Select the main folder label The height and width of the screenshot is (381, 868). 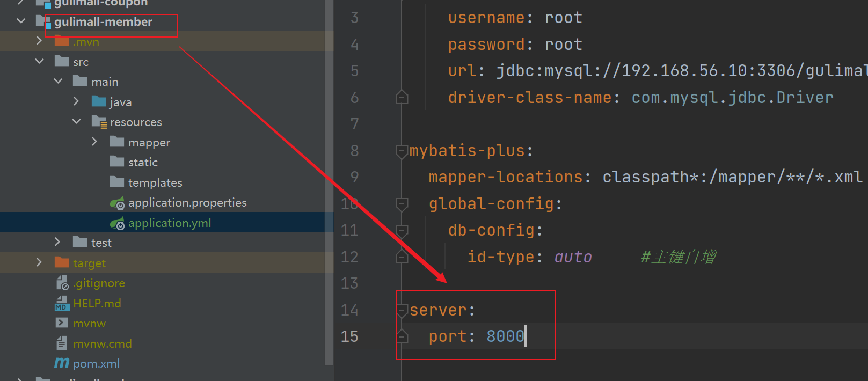pyautogui.click(x=105, y=82)
